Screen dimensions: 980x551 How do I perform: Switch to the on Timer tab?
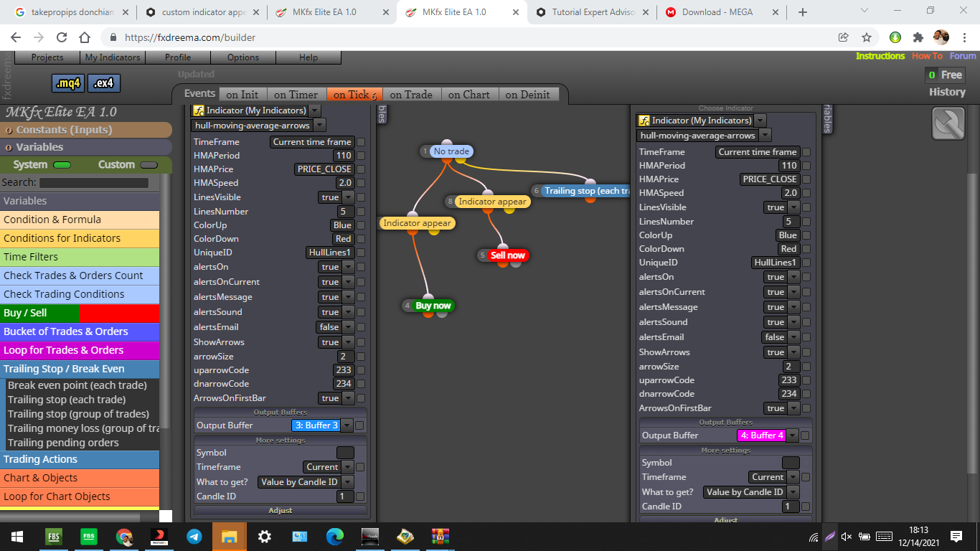pos(296,95)
